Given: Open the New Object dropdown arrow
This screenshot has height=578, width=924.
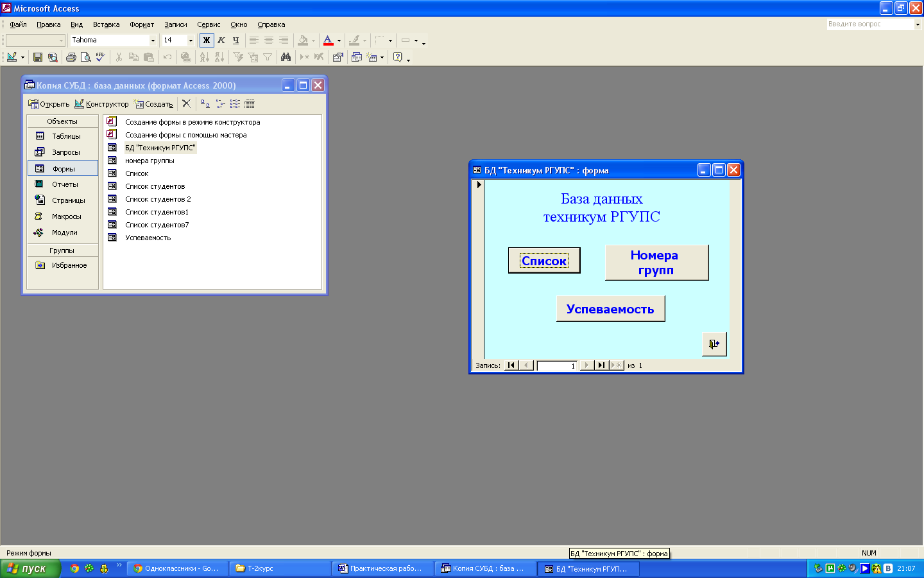Looking at the screenshot, I should [382, 57].
